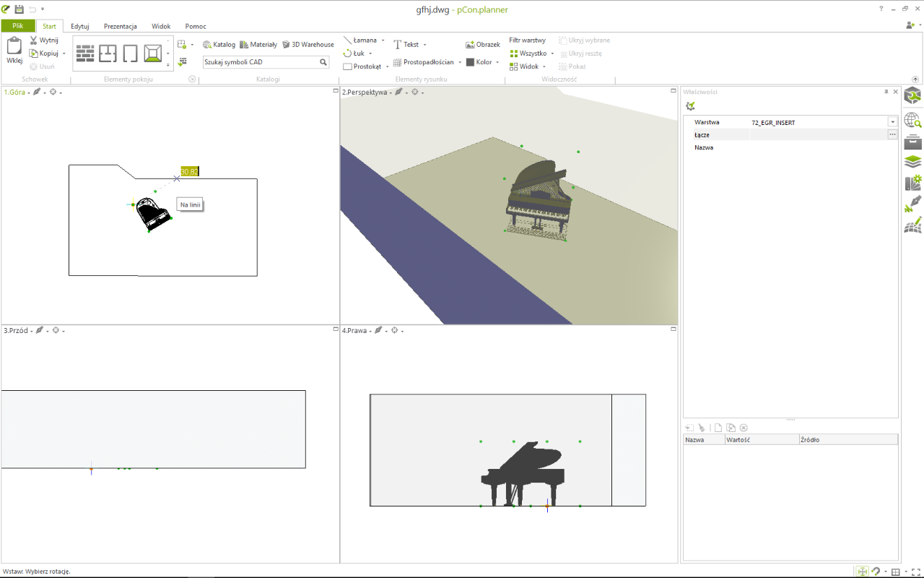
Task: Open the Wszystko filter dropdown
Action: pos(532,53)
